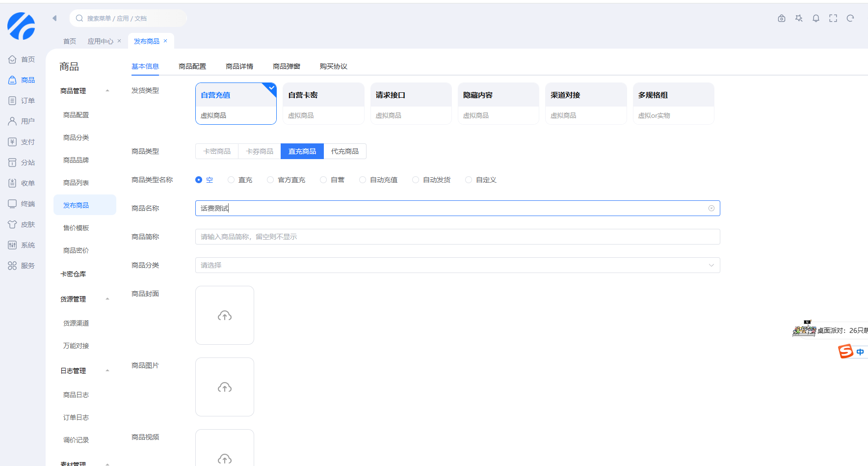
Task: Expand the 货源管理 menu group
Action: (107, 299)
